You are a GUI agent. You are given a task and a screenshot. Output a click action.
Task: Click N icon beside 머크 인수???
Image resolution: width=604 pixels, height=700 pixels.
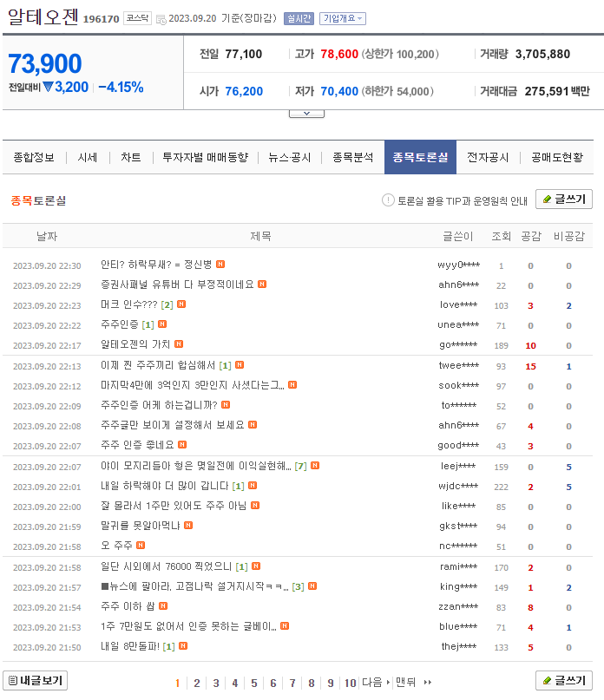point(181,304)
